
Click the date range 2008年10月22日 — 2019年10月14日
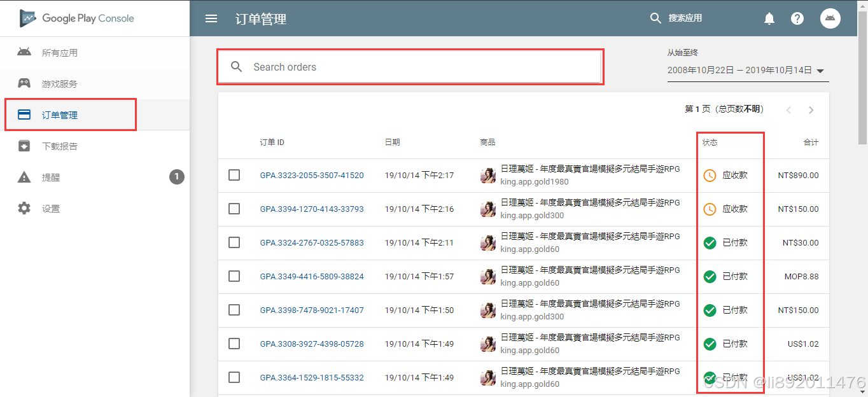coord(740,71)
